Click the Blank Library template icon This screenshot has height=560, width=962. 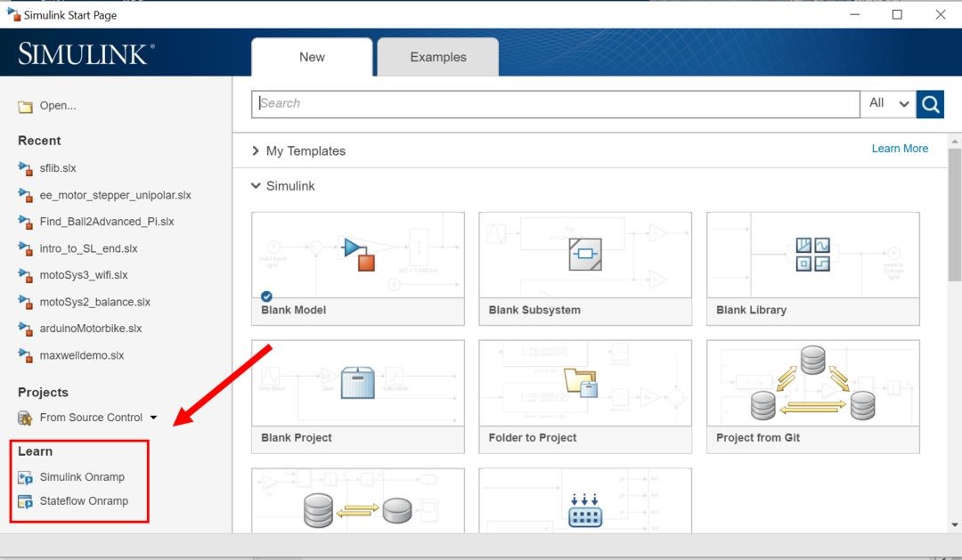pyautogui.click(x=813, y=254)
